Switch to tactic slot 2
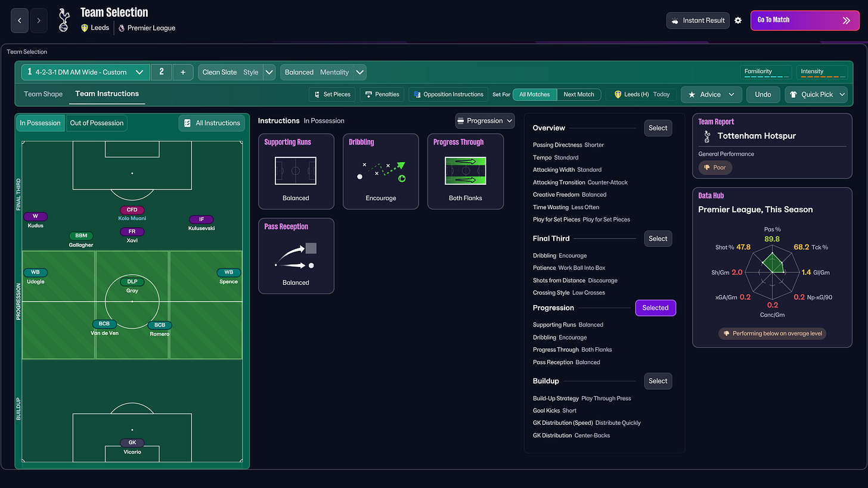 (161, 72)
